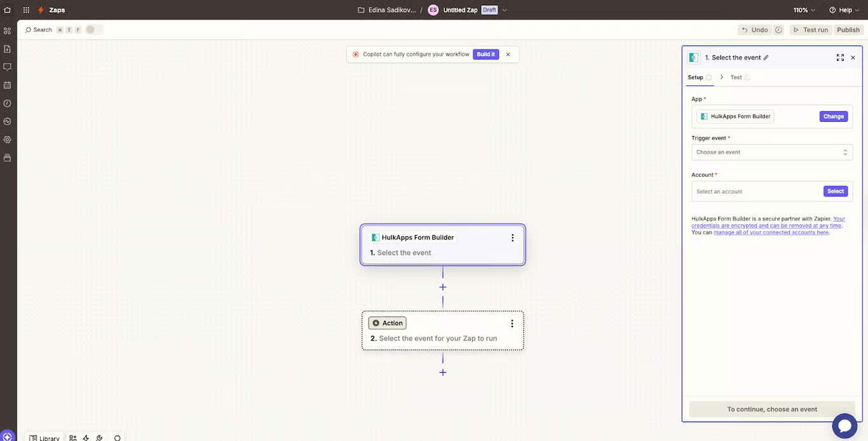The height and width of the screenshot is (441, 868).
Task: Open the Help menu
Action: tap(844, 10)
